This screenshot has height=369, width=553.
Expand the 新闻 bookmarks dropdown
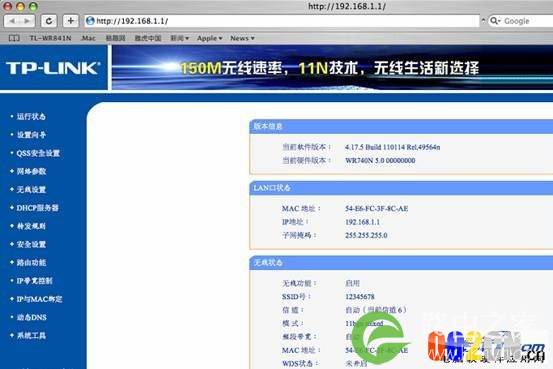click(180, 38)
